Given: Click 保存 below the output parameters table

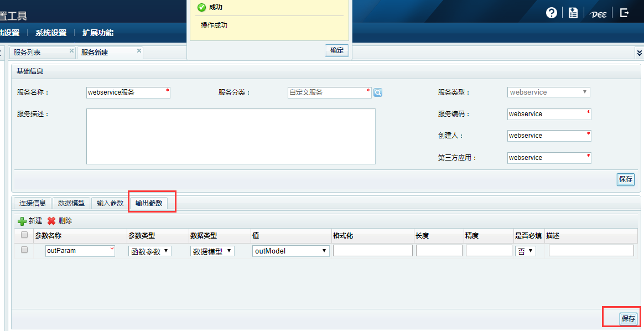Looking at the screenshot, I should point(629,318).
